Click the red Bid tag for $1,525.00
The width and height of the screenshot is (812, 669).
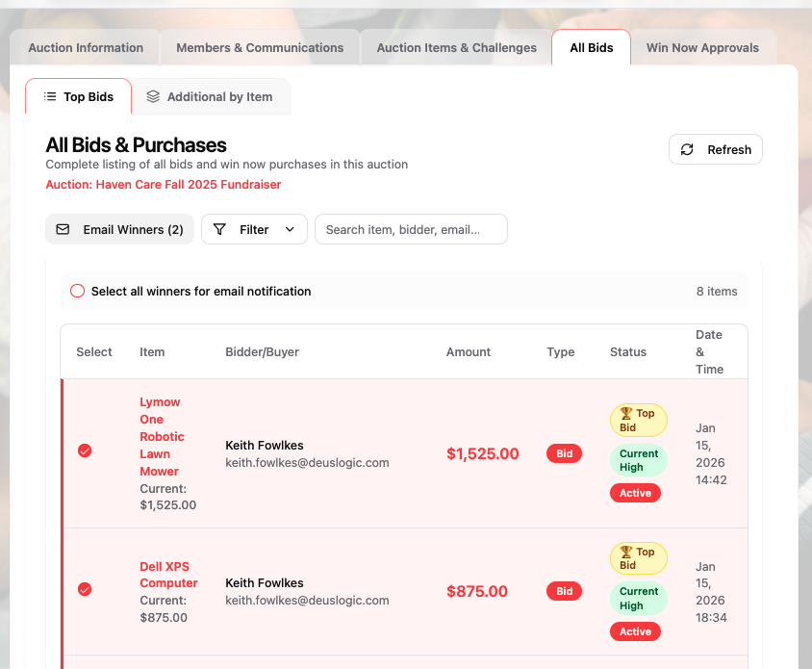tap(564, 454)
